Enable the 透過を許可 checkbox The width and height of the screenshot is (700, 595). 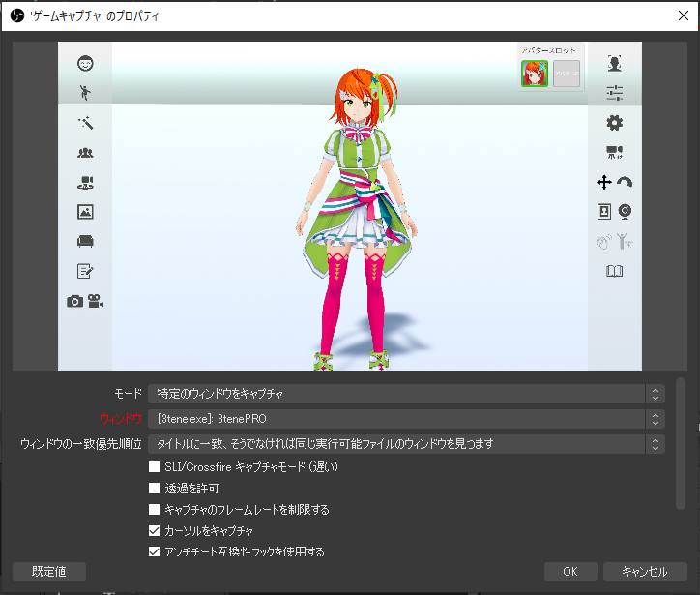tap(154, 488)
